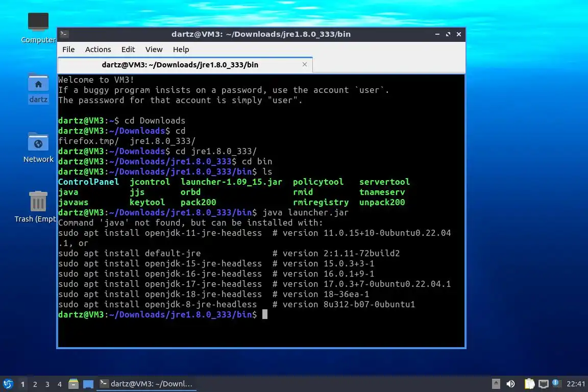Click the 22:41 clock
The height and width of the screenshot is (392, 588).
pyautogui.click(x=576, y=384)
